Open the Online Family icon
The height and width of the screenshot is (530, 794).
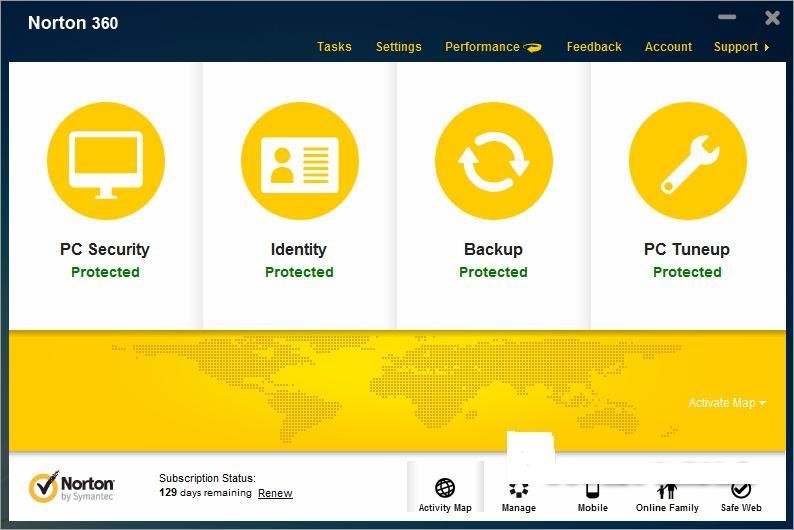pyautogui.click(x=667, y=491)
